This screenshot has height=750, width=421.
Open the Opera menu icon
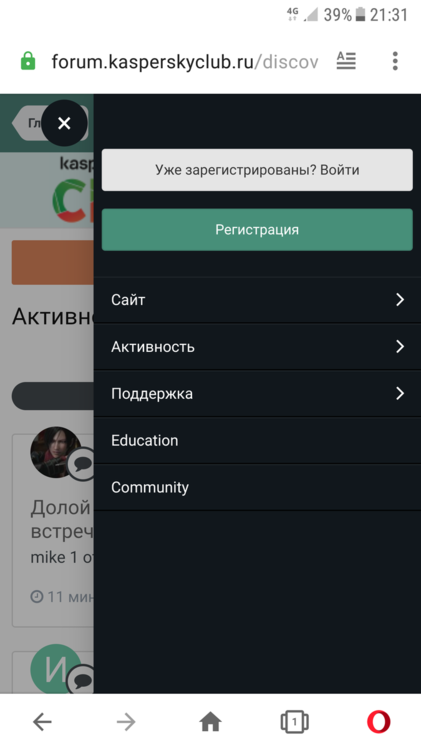(378, 722)
